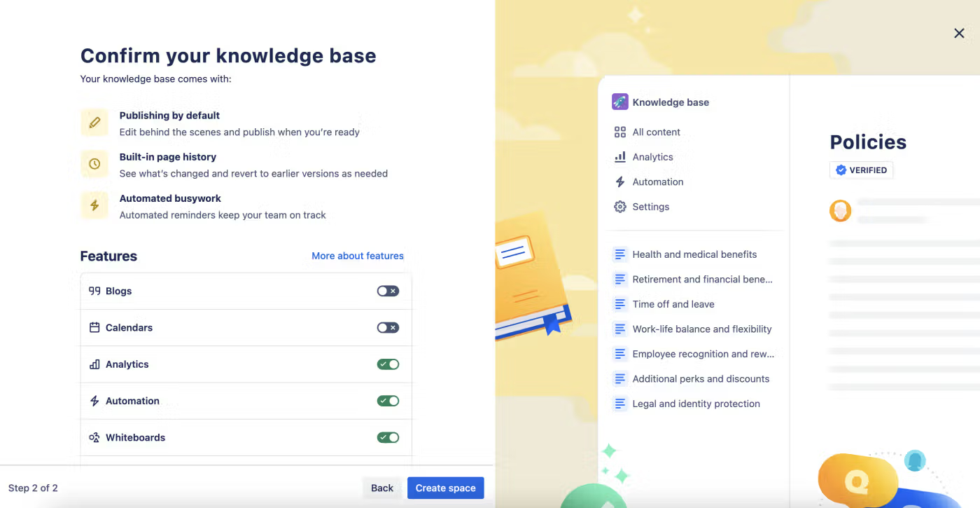
Task: Open Automation from the sidebar navigation
Action: click(x=657, y=181)
